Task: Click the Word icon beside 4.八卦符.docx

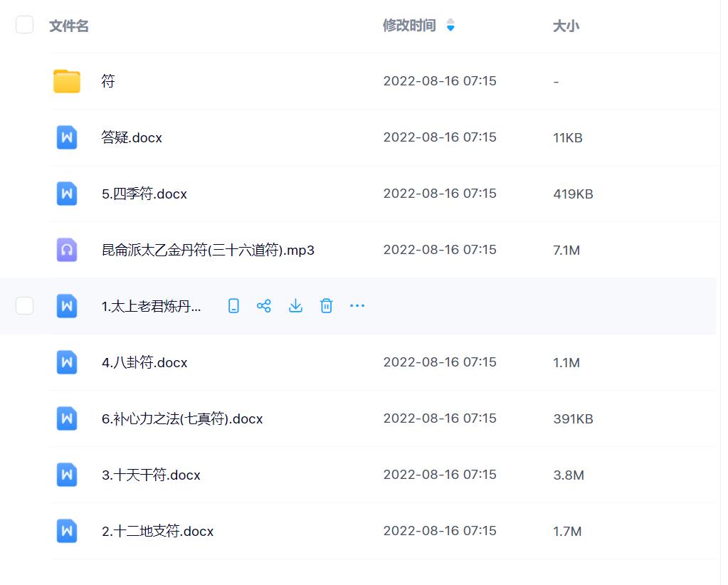Action: 66,362
